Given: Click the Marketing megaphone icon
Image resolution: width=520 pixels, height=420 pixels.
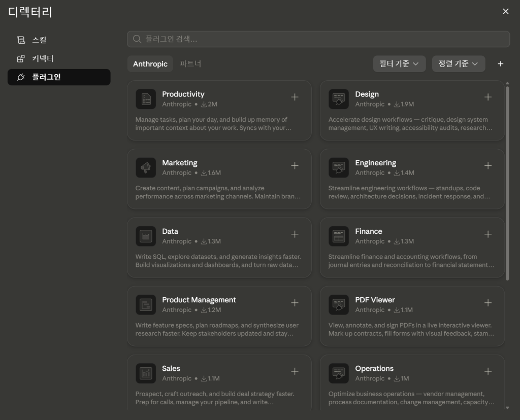Looking at the screenshot, I should [146, 167].
